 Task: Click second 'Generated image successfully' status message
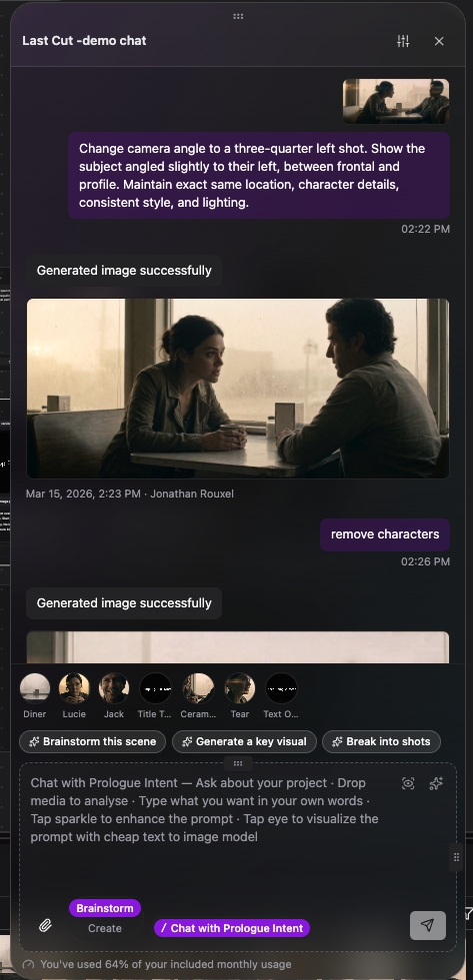click(124, 603)
